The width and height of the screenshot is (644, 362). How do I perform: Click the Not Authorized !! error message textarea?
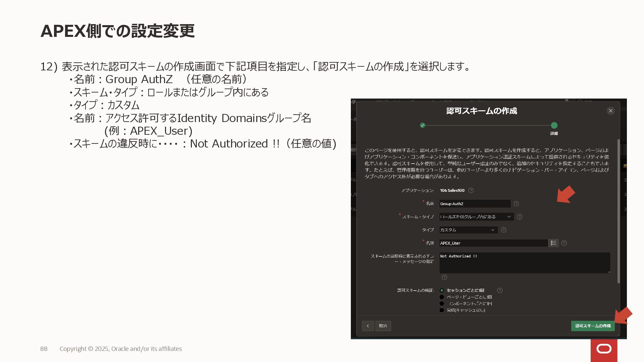525,263
